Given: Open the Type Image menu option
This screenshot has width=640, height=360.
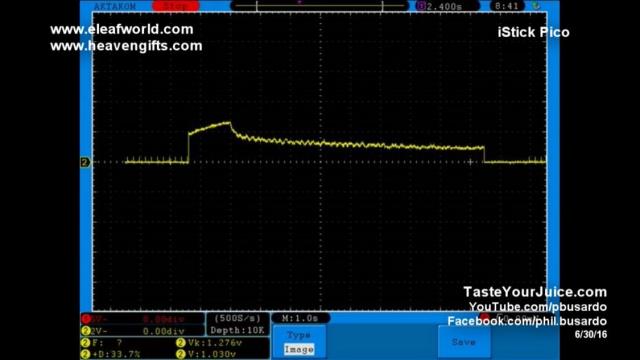Looking at the screenshot, I should 299,342.
